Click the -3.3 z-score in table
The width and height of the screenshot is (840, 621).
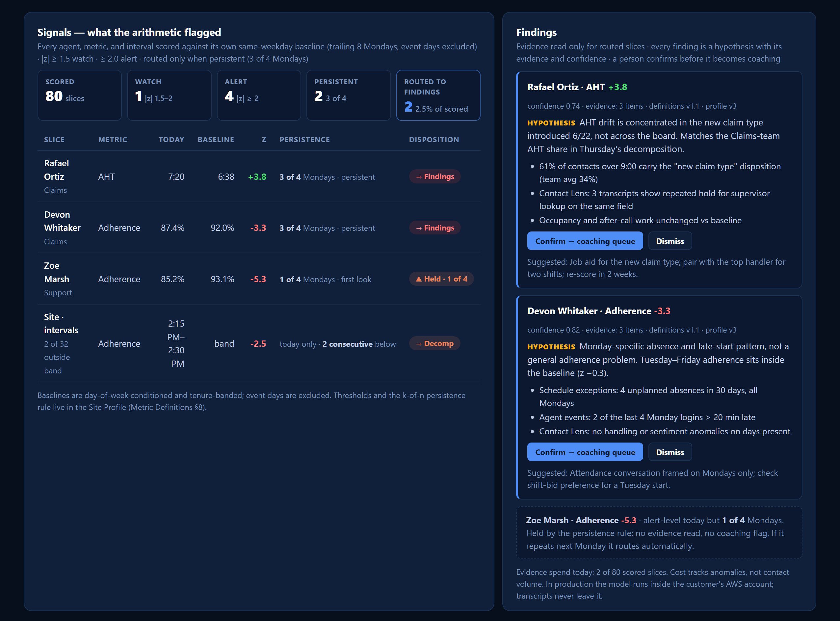point(258,228)
